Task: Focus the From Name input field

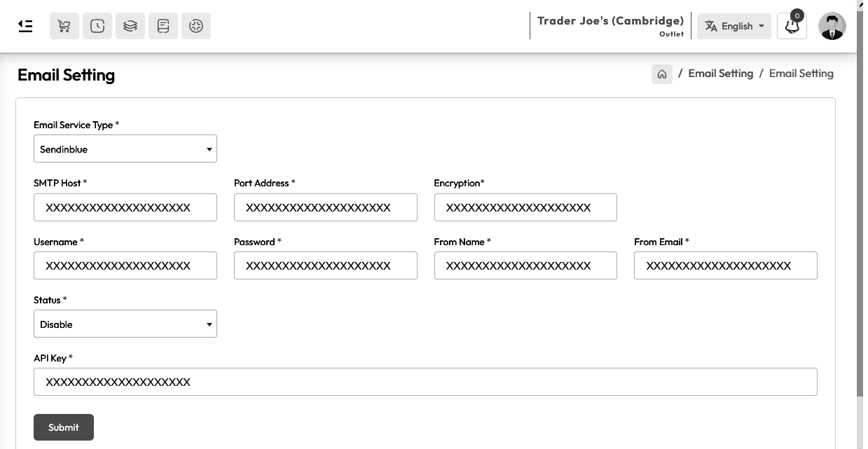Action: coord(525,265)
